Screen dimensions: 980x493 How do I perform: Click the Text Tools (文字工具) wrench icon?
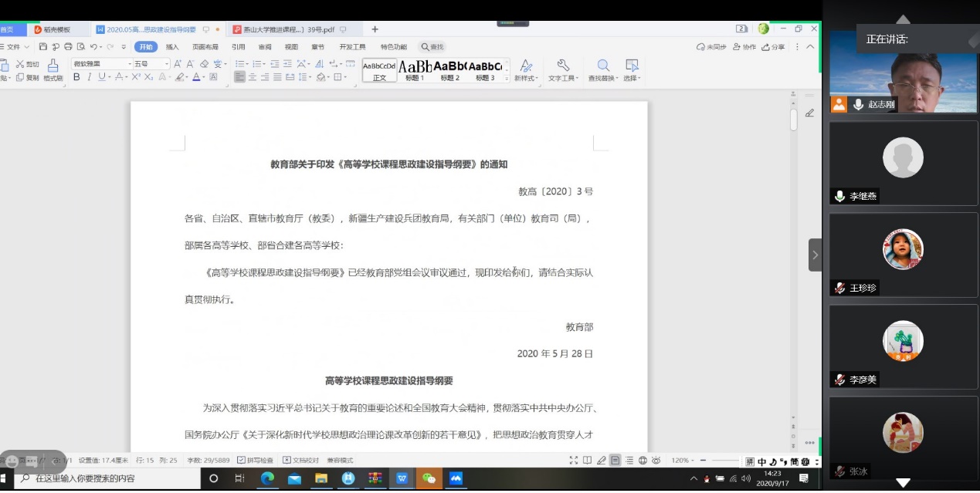[x=563, y=66]
